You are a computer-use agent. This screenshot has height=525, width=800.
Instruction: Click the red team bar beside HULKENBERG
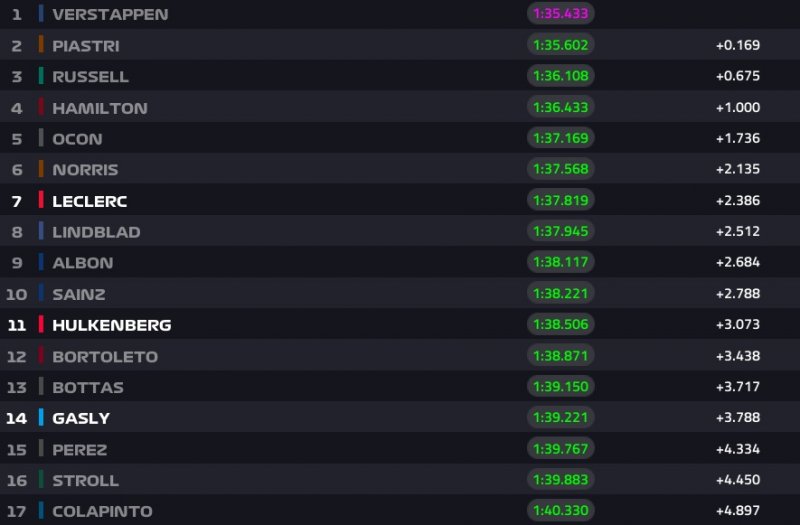[41, 324]
